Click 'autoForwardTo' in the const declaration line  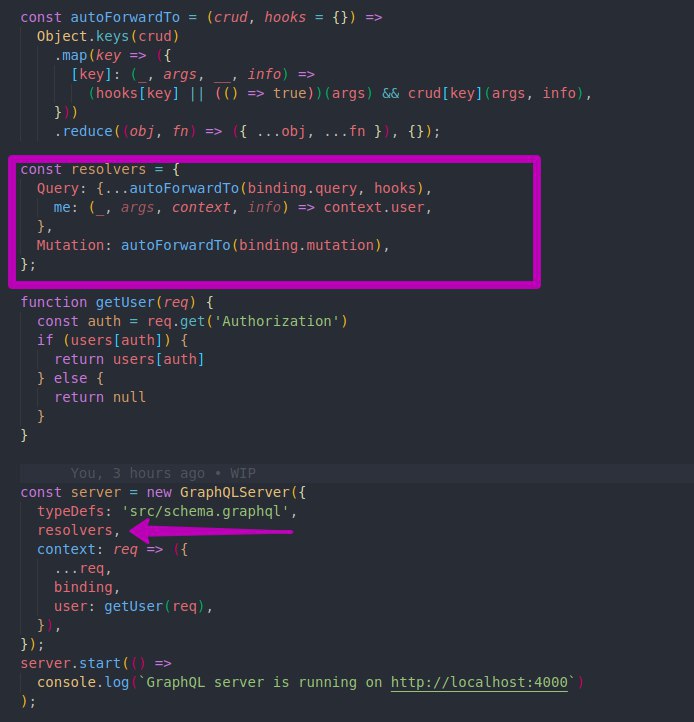[x=125, y=17]
